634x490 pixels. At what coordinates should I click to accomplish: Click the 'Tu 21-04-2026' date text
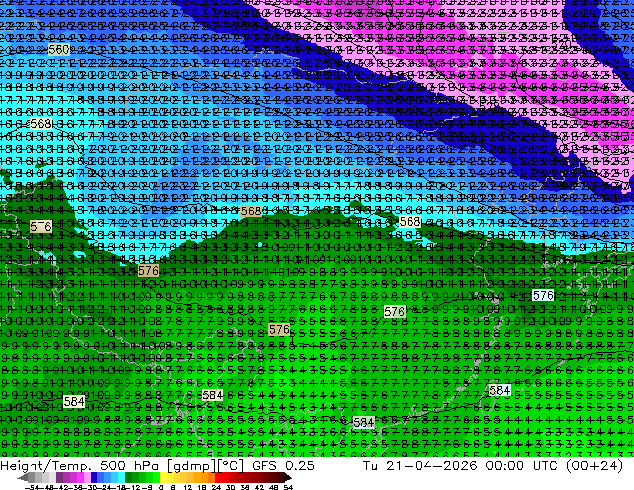[420, 466]
